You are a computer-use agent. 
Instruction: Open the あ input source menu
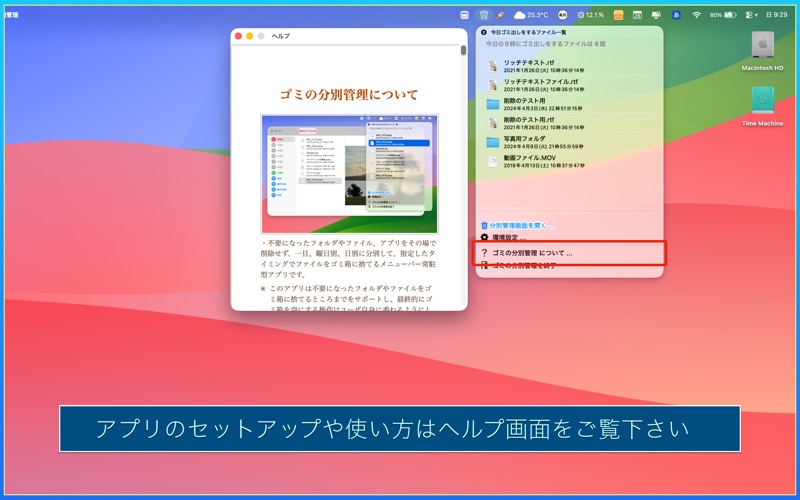[x=676, y=15]
